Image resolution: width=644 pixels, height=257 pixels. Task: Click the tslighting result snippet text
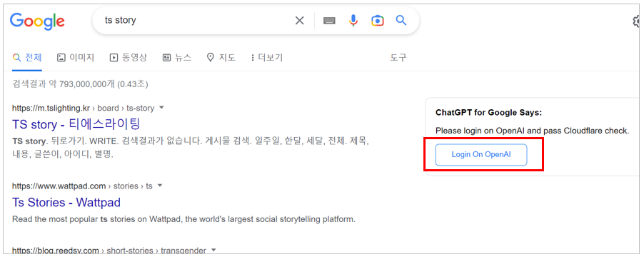point(191,148)
